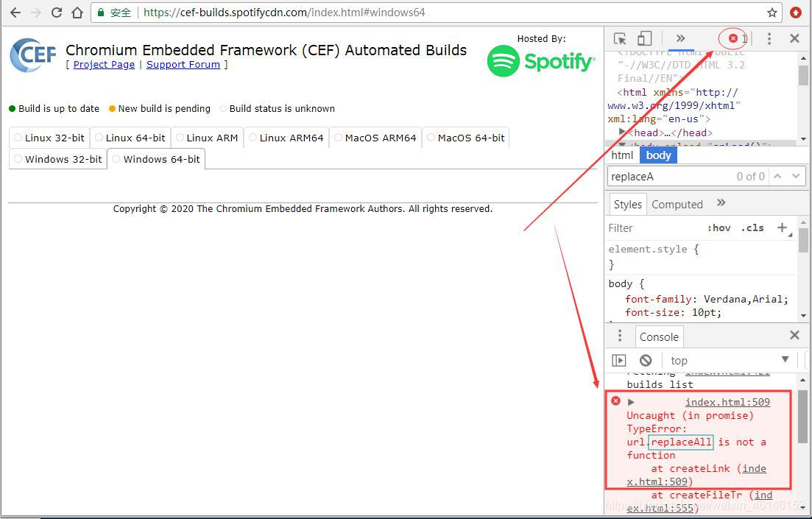Screen dimensions: 812x519
Task: Click the Spotify logo
Action: pos(541,61)
